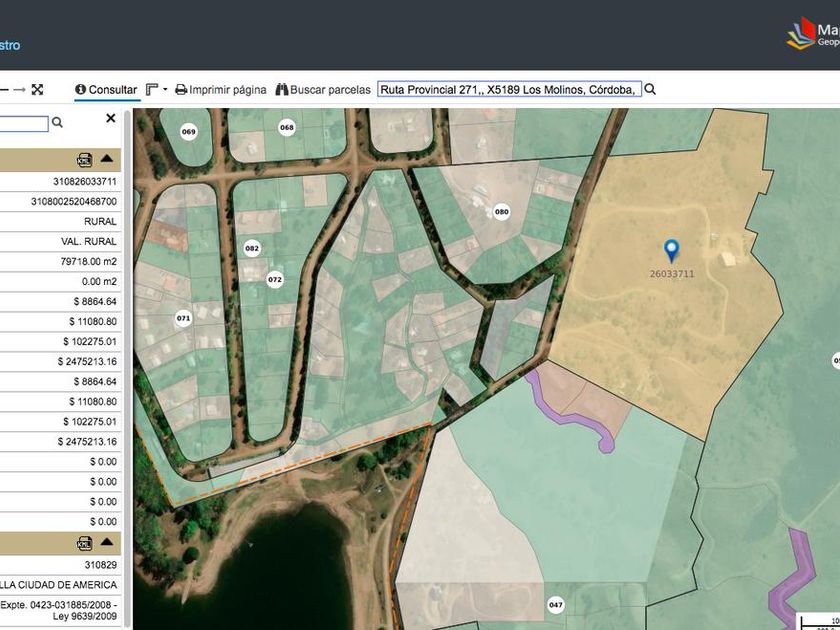Click in the address search field
This screenshot has height=630, width=840.
pyautogui.click(x=508, y=90)
